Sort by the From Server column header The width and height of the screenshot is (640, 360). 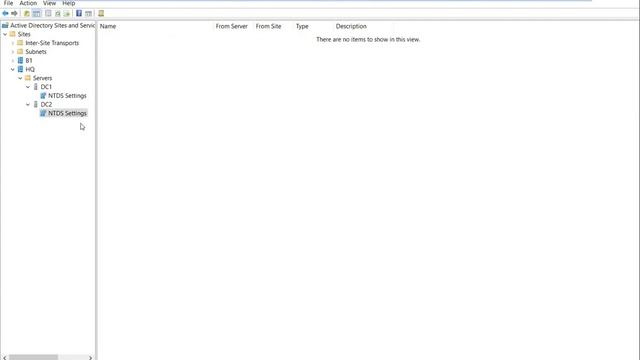click(233, 26)
